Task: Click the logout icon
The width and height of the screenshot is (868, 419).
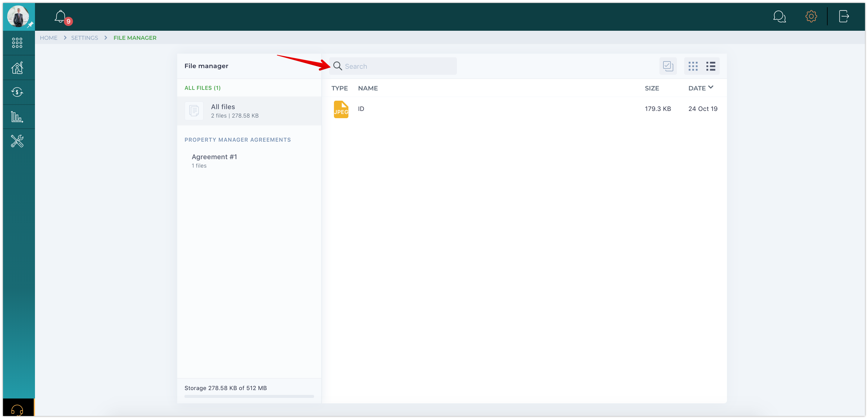Action: click(x=844, y=16)
